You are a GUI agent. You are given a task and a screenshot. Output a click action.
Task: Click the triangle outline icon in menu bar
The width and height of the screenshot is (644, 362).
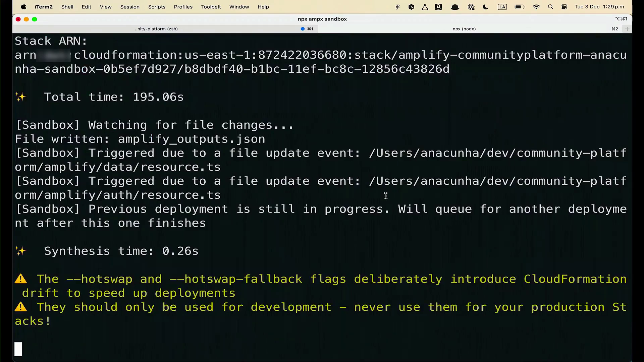(425, 7)
